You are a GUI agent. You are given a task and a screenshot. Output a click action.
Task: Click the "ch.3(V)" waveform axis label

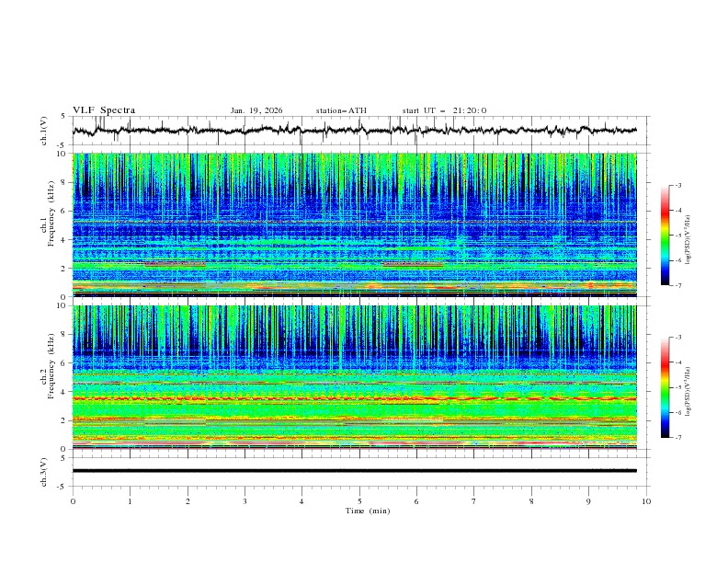(44, 472)
